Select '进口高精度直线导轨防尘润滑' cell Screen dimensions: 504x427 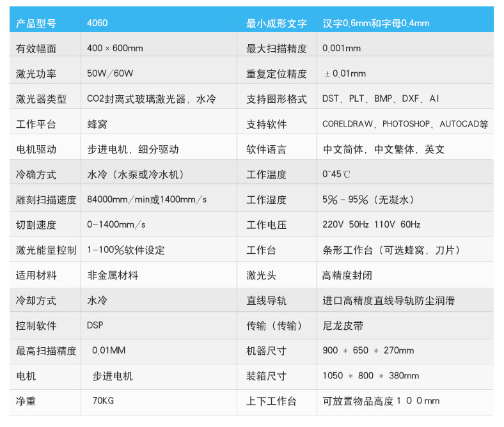point(389,300)
